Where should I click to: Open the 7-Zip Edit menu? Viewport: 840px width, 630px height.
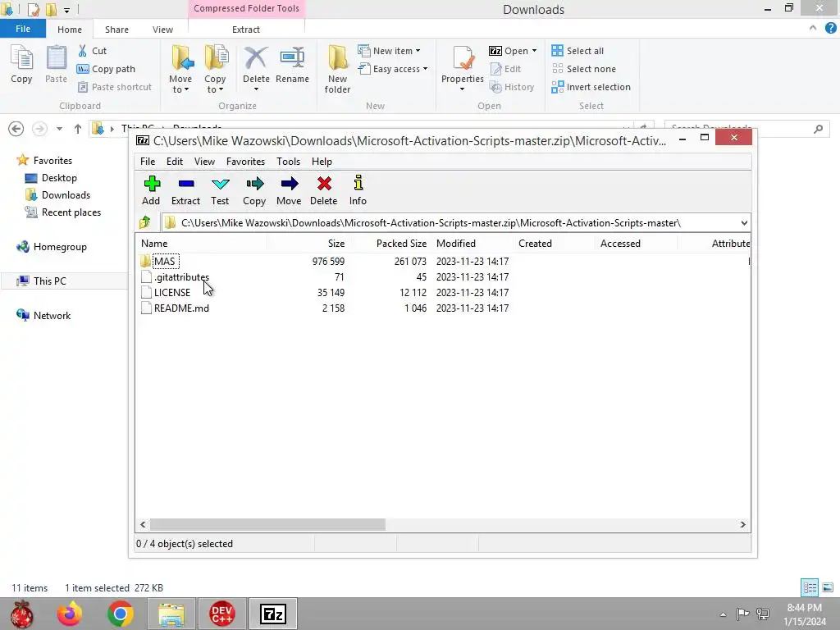click(175, 162)
